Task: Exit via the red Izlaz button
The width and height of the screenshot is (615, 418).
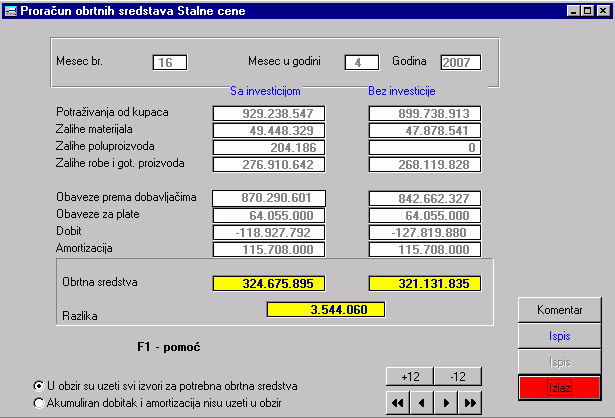Action: pos(559,388)
